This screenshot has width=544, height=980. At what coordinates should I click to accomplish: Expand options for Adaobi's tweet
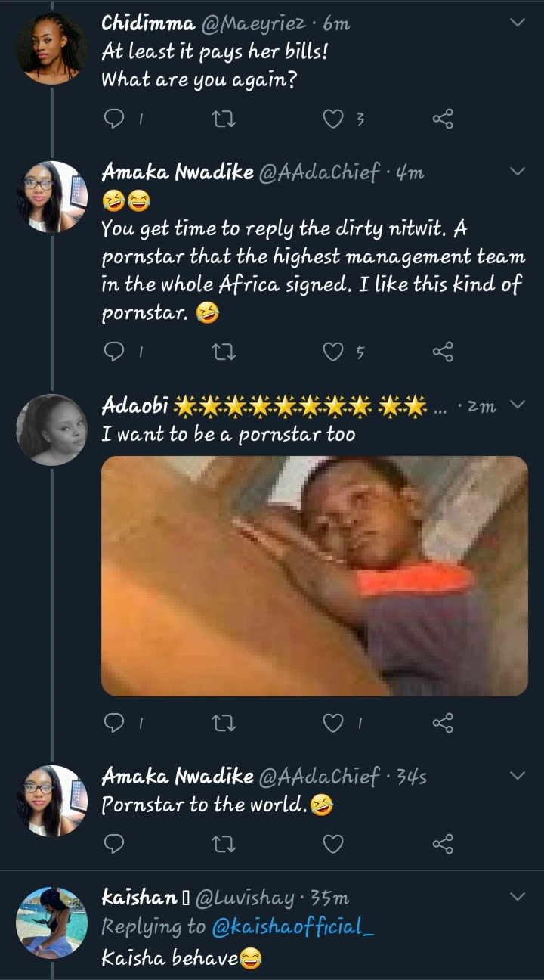518,405
